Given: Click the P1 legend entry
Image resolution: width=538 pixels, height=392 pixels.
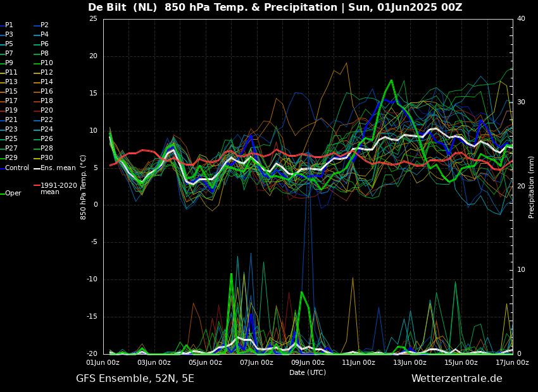Looking at the screenshot, I should pos(6,25).
